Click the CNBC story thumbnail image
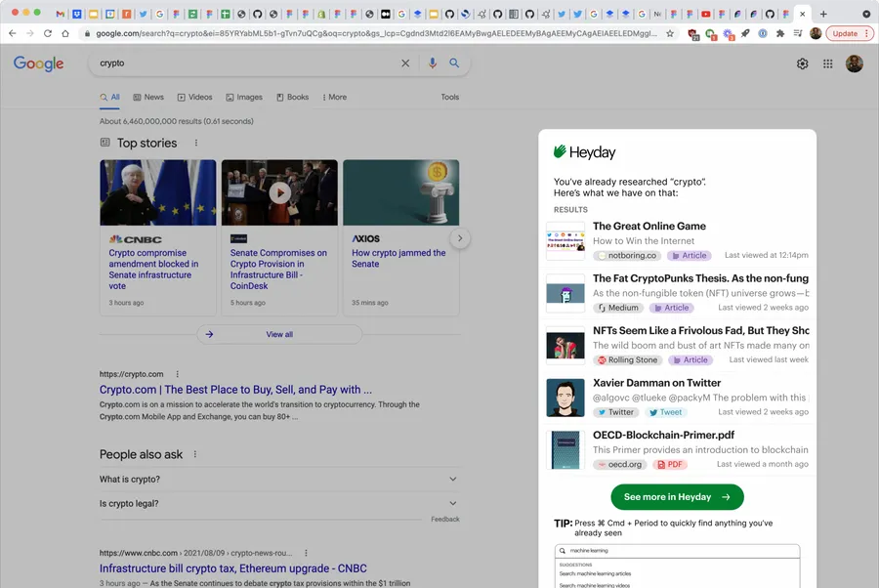 pyautogui.click(x=157, y=192)
